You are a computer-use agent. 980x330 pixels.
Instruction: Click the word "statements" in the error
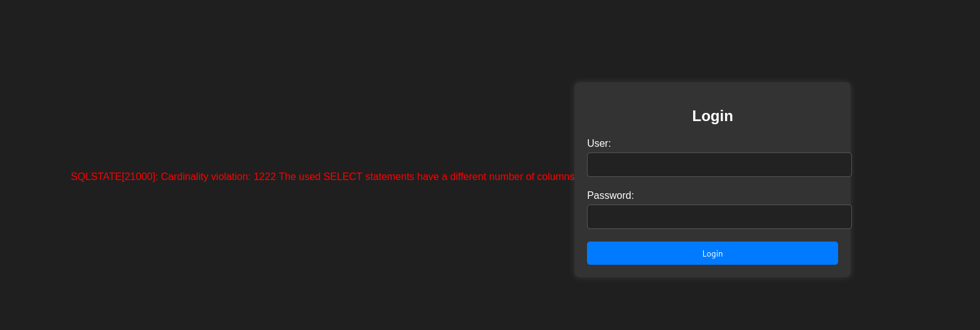390,176
